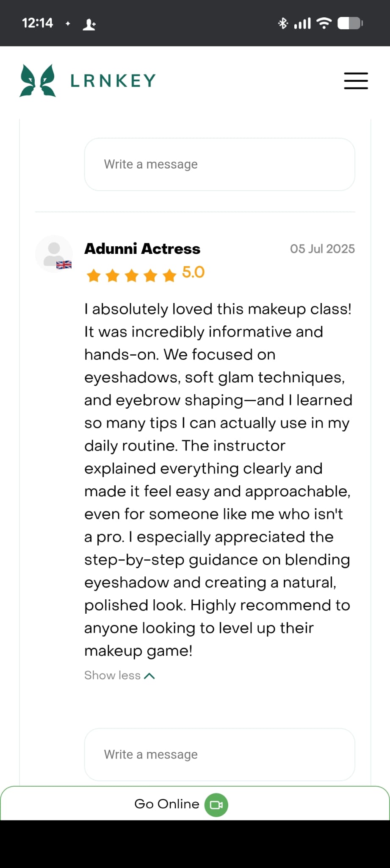The image size is (390, 868).
Task: Tap the cellular signal bars icon
Action: 302,23
